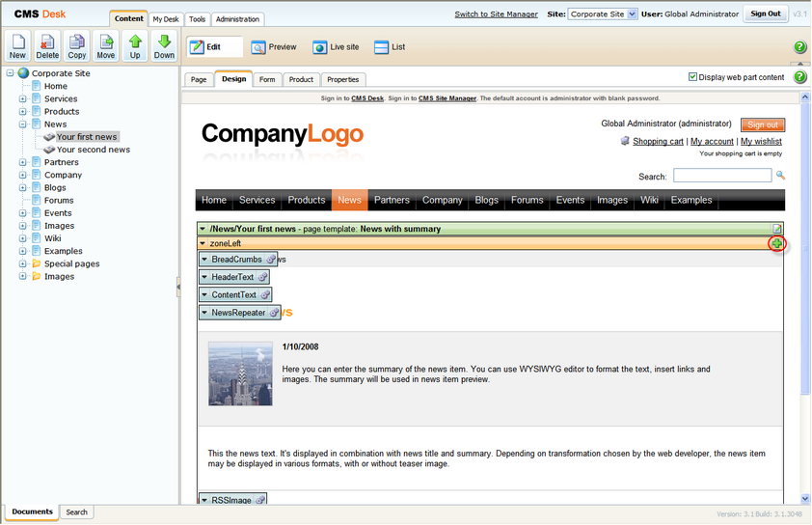Collapse the News tree node
The width and height of the screenshot is (812, 525).
pos(23,124)
